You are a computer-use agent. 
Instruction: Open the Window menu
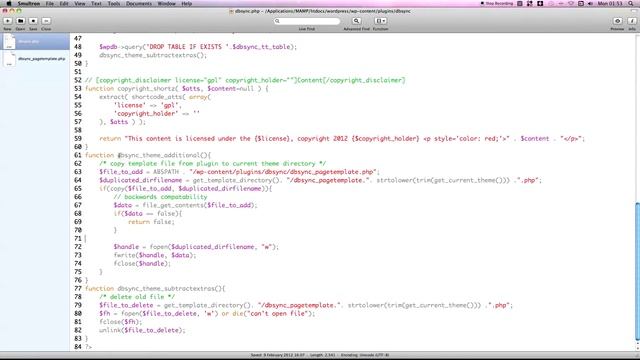[167, 3]
